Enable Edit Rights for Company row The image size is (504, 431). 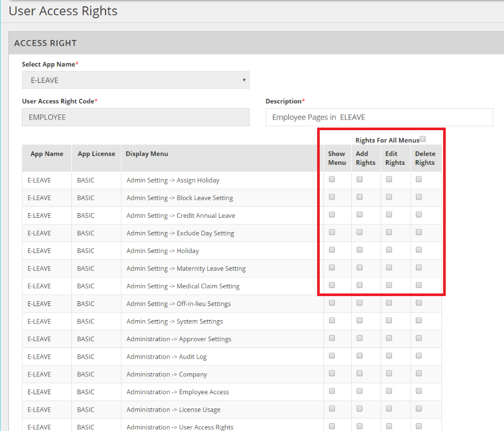[389, 373]
